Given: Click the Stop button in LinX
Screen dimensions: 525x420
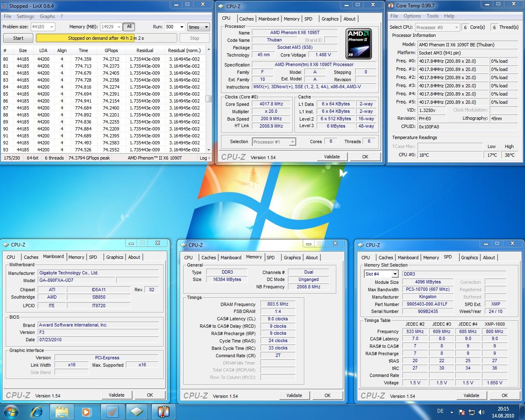Looking at the screenshot, I should pos(194,38).
